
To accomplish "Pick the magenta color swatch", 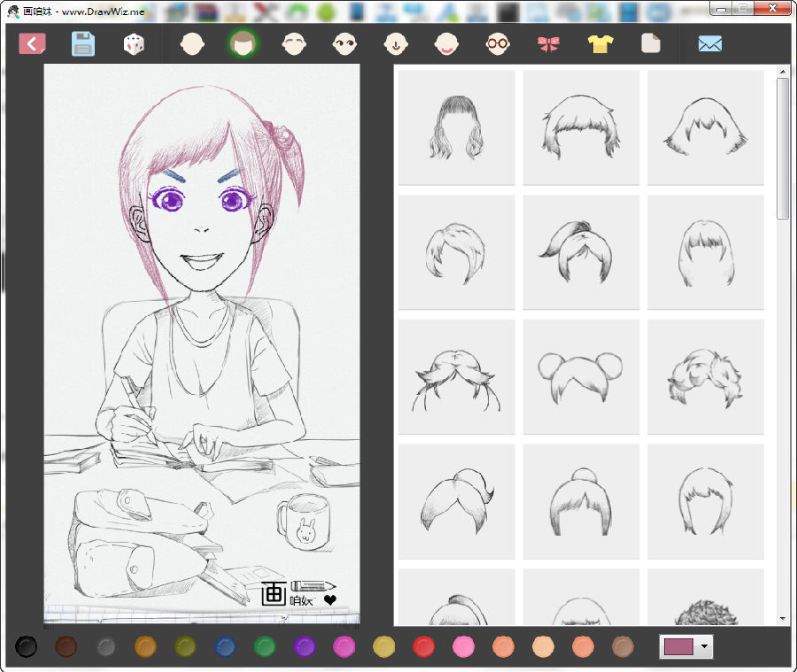I will coord(344,646).
